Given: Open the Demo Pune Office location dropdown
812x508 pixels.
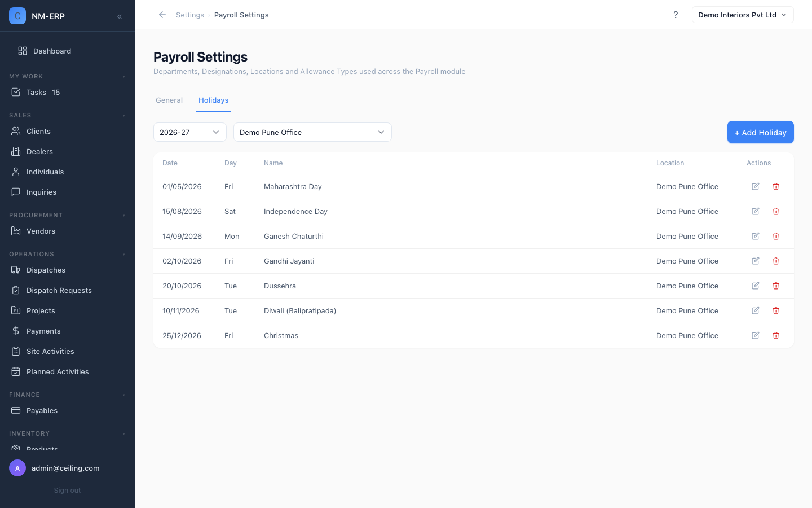Looking at the screenshot, I should (312, 132).
